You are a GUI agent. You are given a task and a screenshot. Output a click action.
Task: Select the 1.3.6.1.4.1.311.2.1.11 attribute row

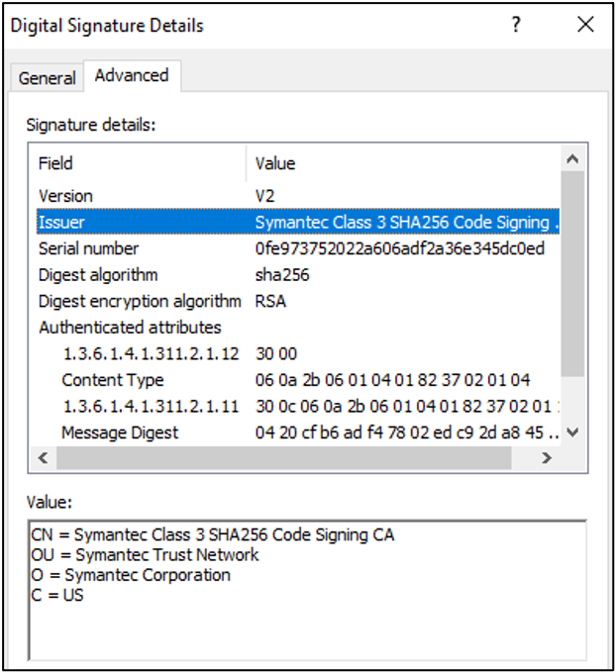click(x=298, y=407)
